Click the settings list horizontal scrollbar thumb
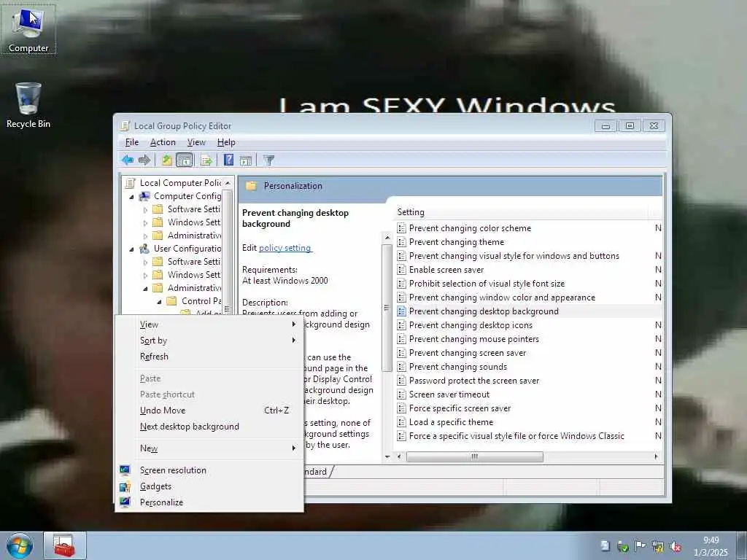The image size is (747, 560). 474,456
